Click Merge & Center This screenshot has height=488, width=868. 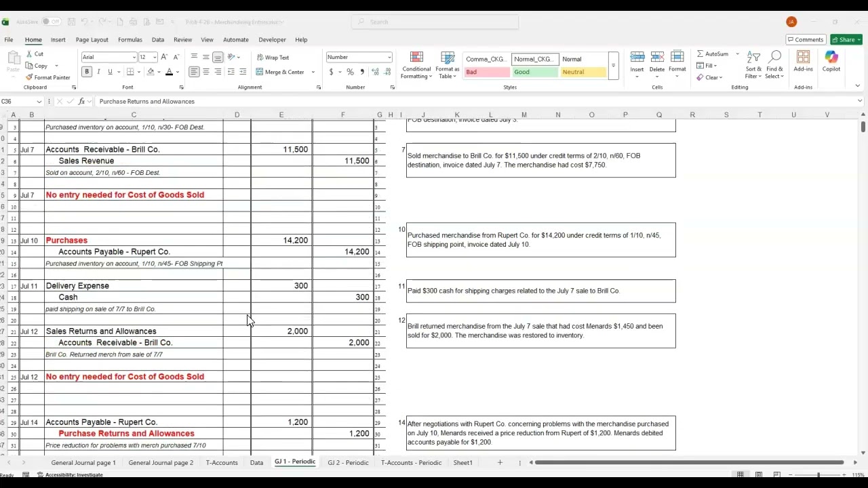(x=280, y=72)
